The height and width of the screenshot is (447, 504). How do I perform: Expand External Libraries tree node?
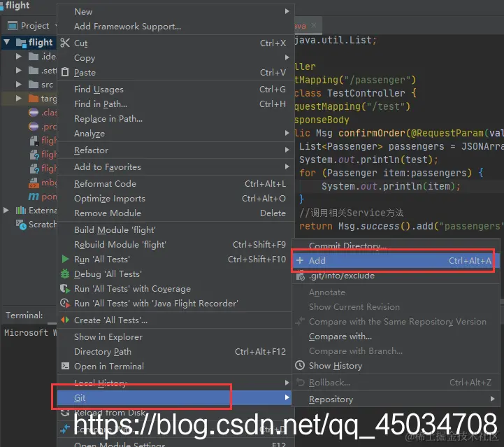tap(6, 211)
